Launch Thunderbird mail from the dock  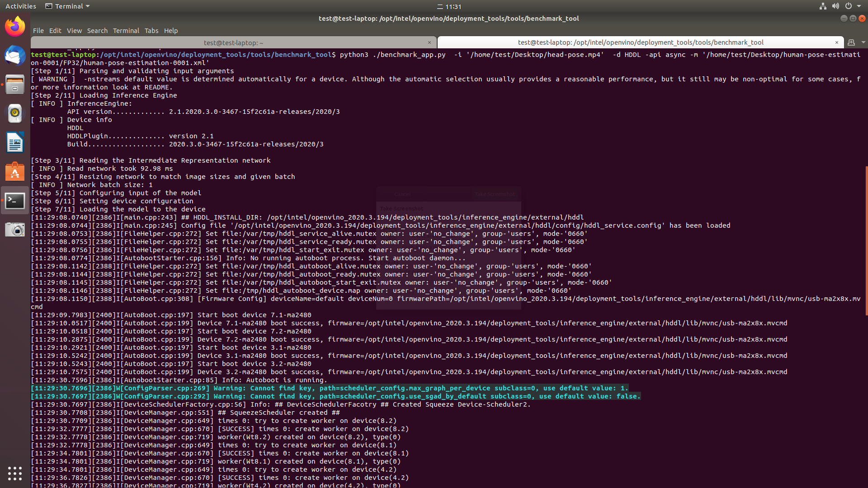tap(15, 56)
